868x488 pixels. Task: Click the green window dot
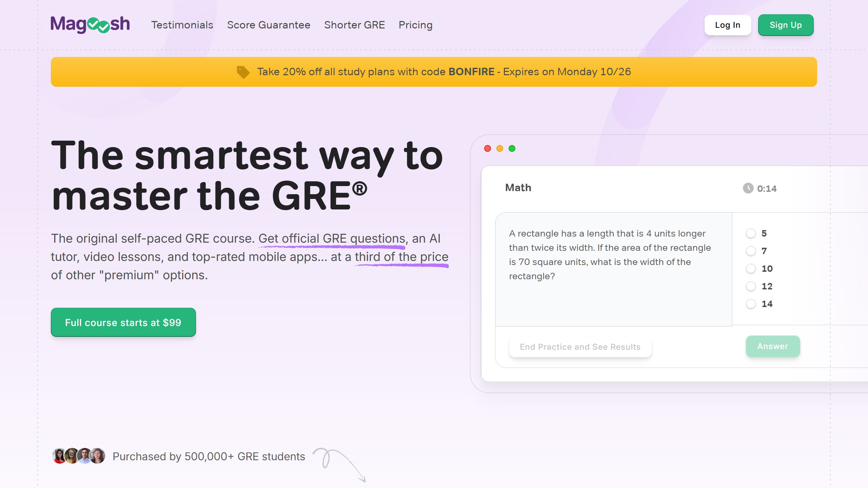[512, 148]
